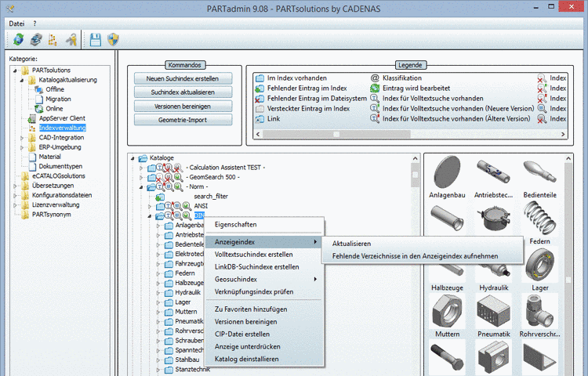Expand the Konfigurationsdateien node

pos(15,196)
